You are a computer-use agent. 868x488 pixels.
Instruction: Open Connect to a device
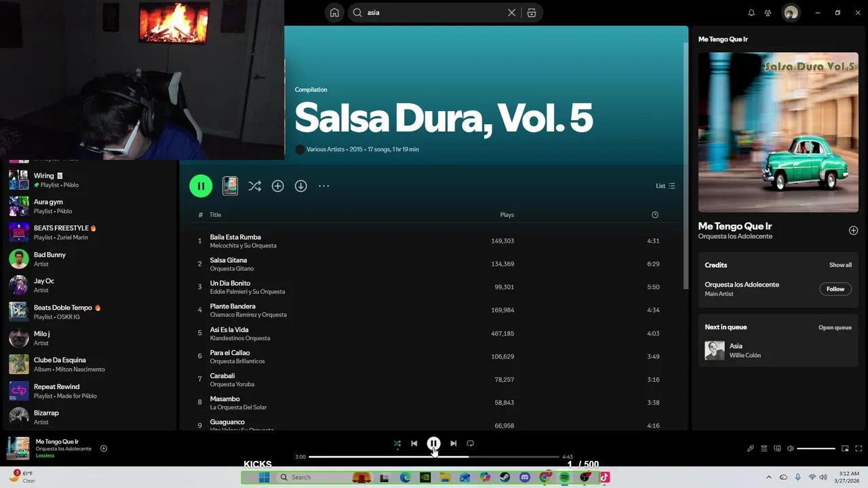[x=778, y=448]
